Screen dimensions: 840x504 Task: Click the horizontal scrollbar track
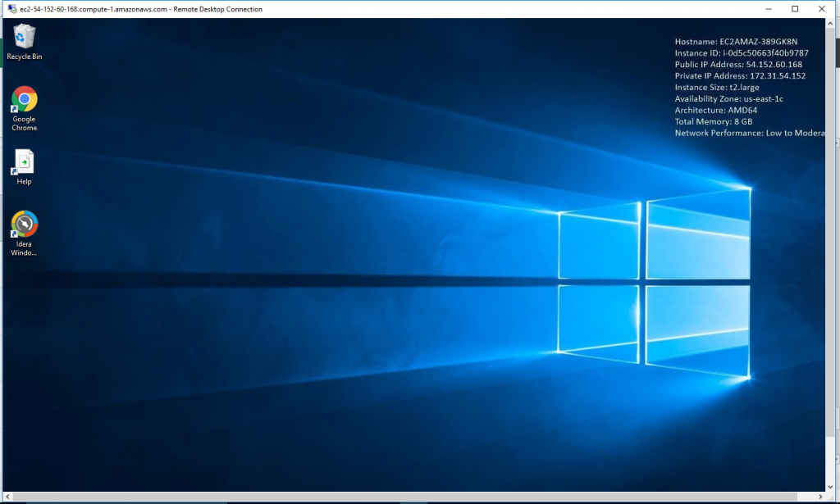(410, 496)
